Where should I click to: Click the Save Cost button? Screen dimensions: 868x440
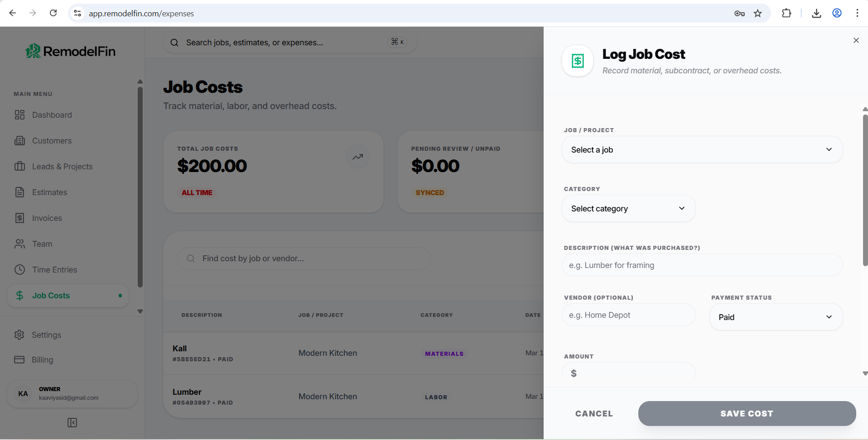tap(747, 413)
